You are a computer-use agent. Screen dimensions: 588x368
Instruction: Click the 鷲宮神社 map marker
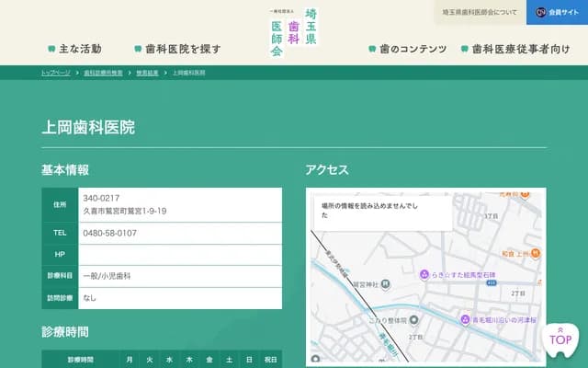[x=386, y=284]
